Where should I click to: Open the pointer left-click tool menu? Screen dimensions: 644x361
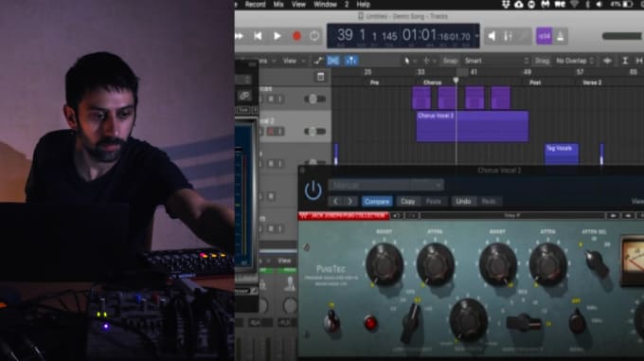point(409,61)
